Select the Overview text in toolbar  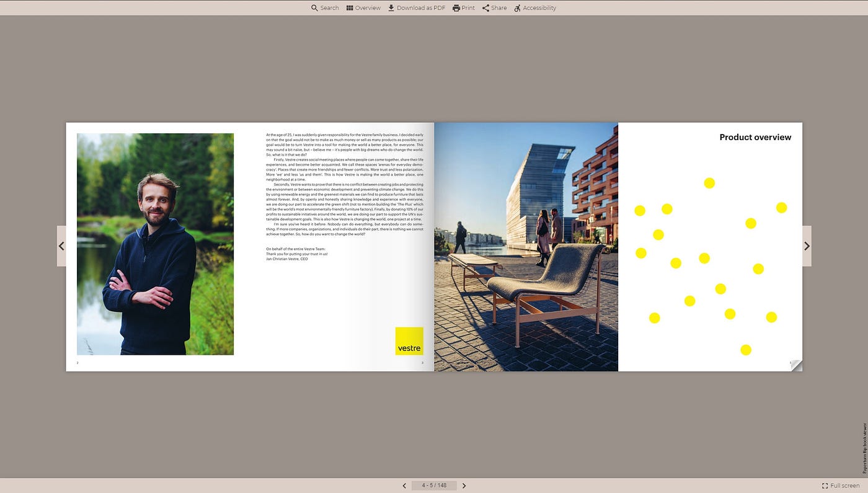point(368,8)
